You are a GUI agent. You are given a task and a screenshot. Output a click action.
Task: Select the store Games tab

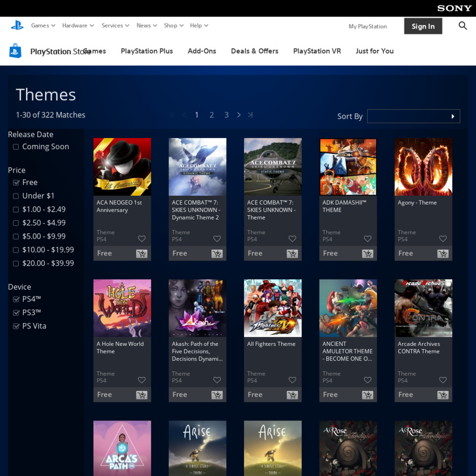(x=95, y=51)
